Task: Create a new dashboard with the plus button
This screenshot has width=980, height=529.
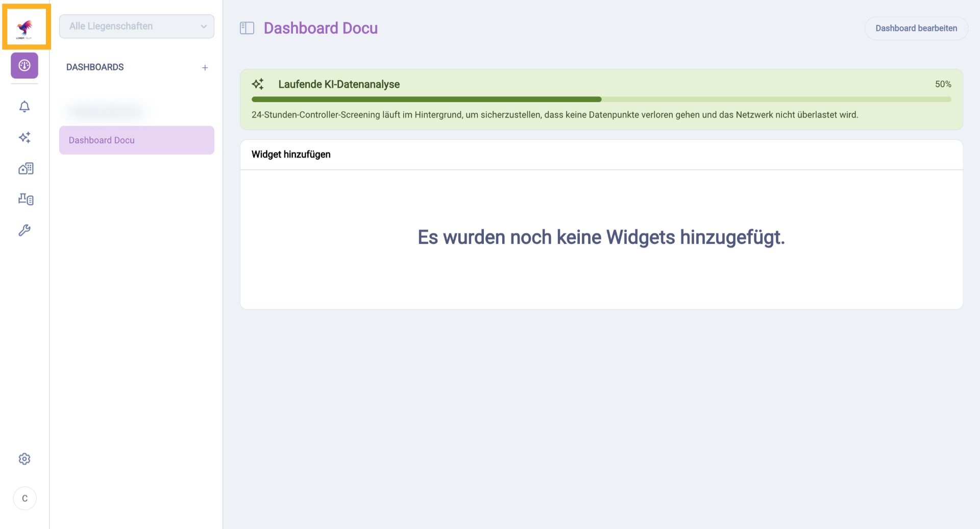Action: tap(205, 67)
